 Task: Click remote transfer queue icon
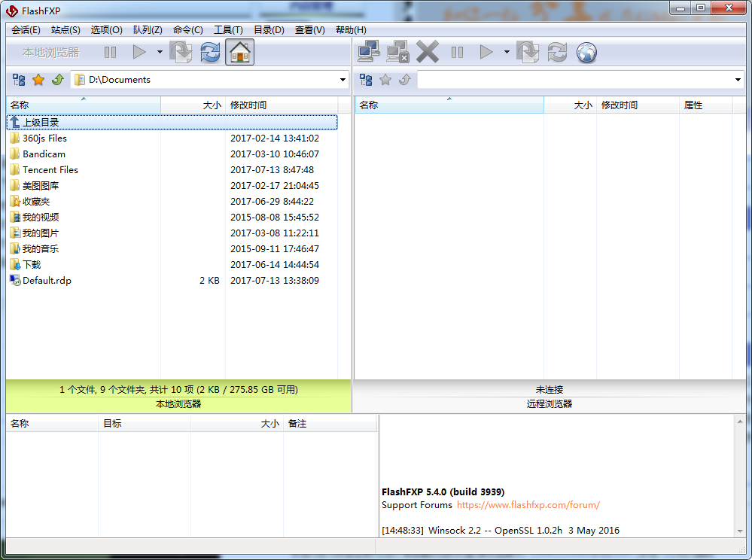528,52
